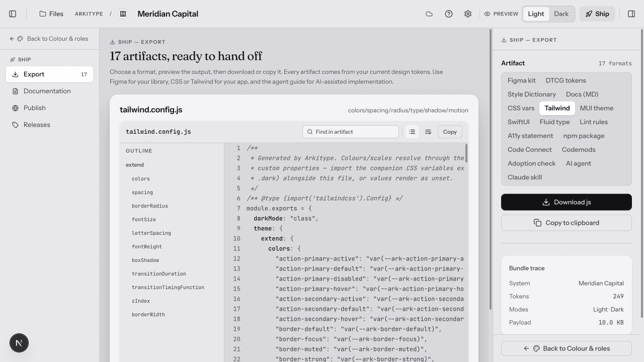Select the DTCG tokens format
The width and height of the screenshot is (644, 362).
(566, 80)
